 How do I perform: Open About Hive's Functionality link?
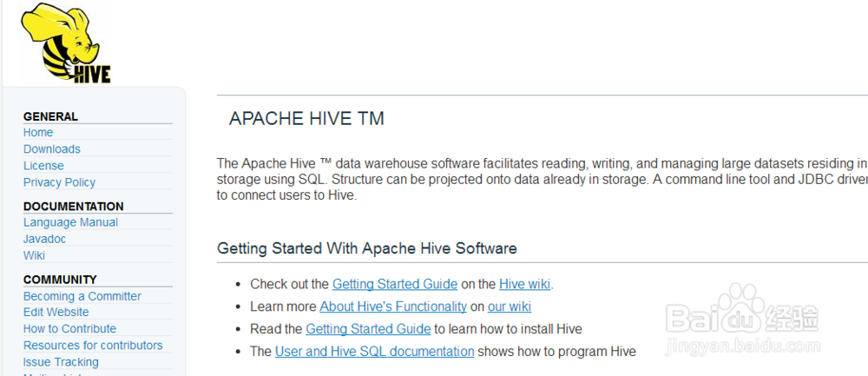(393, 307)
